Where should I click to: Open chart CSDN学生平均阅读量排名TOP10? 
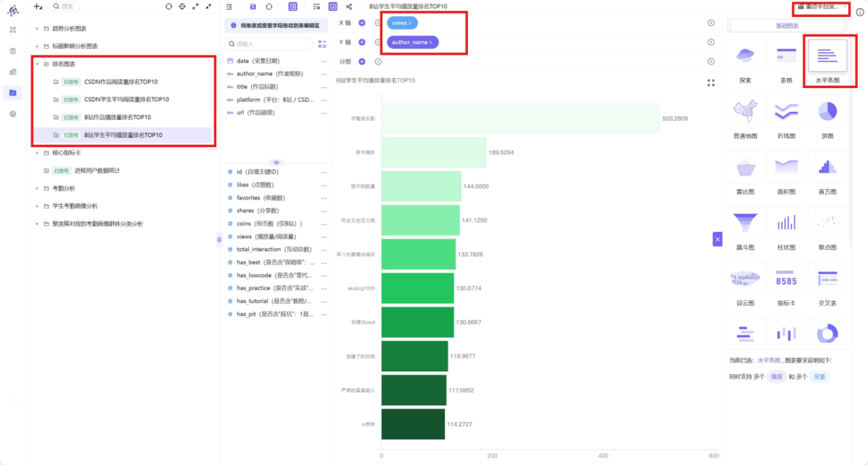[x=126, y=99]
